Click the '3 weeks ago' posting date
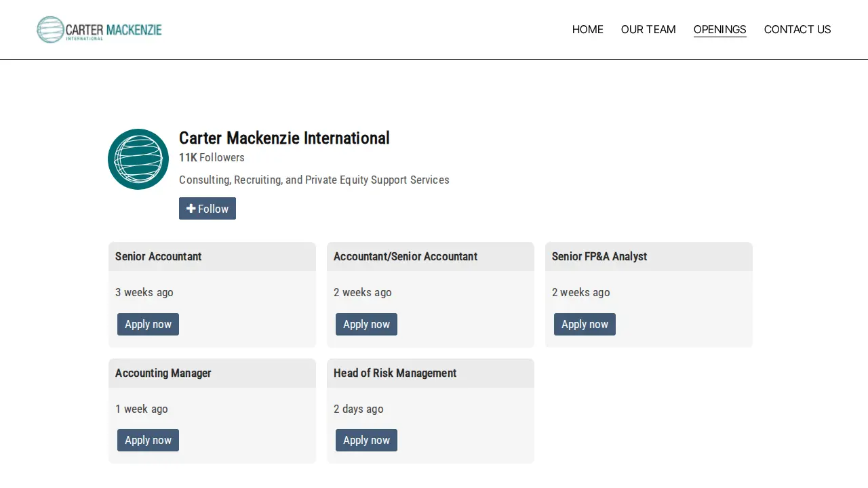 [x=144, y=292]
